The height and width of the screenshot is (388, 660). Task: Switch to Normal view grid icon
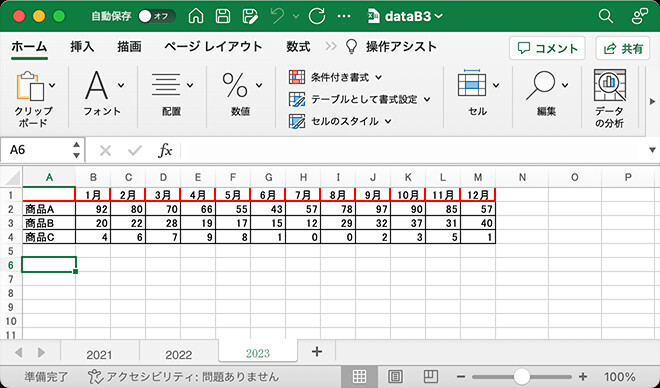(359, 376)
